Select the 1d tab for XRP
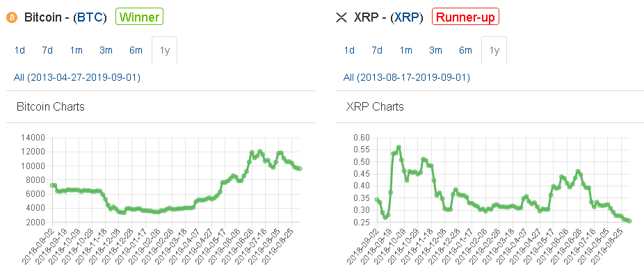 point(349,51)
